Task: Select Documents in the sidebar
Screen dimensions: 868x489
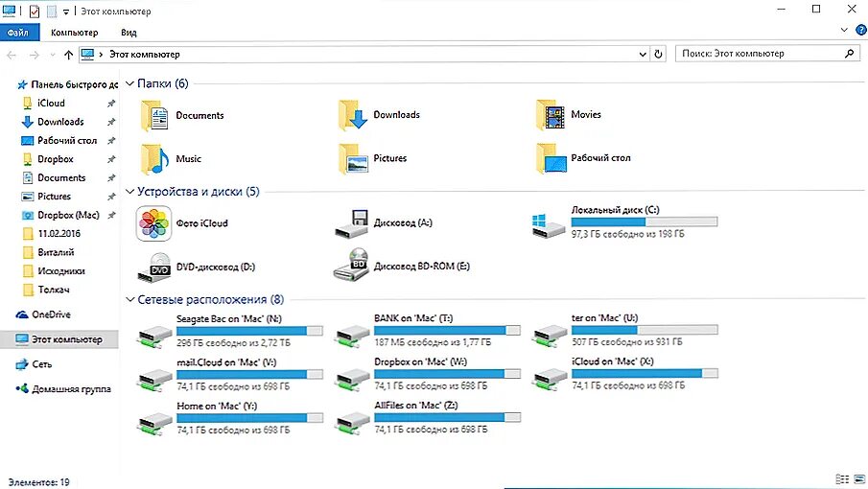Action: (61, 177)
